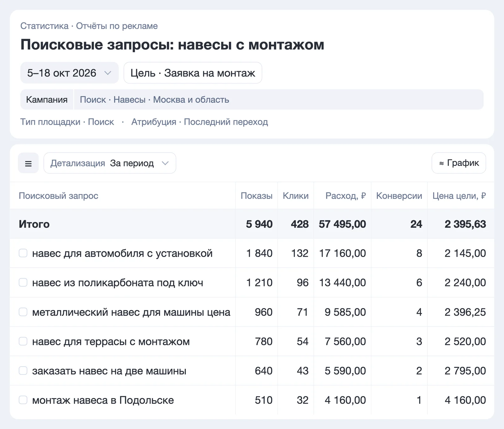This screenshot has height=429, width=504.
Task: Click query text металлический навес для машины цена
Action: click(131, 312)
